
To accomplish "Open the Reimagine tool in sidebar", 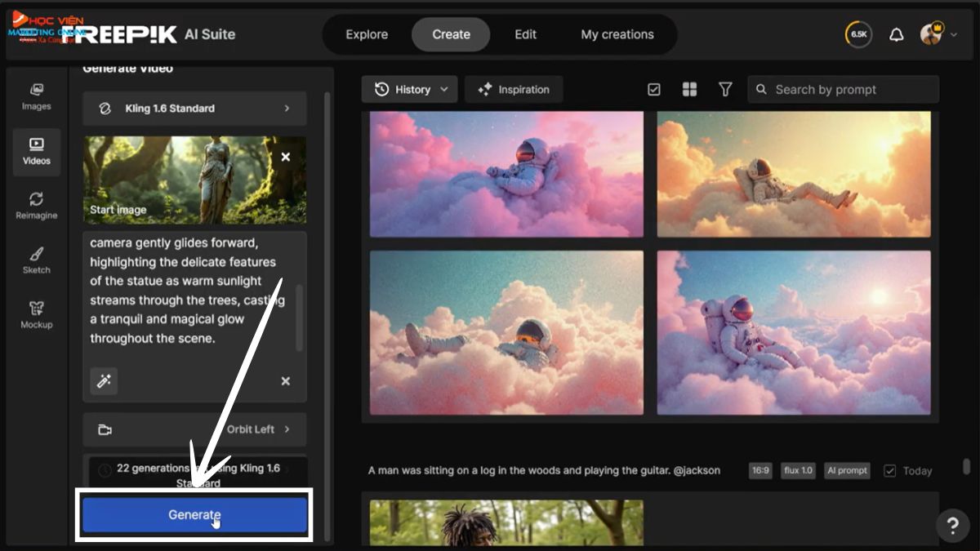I will click(x=36, y=206).
